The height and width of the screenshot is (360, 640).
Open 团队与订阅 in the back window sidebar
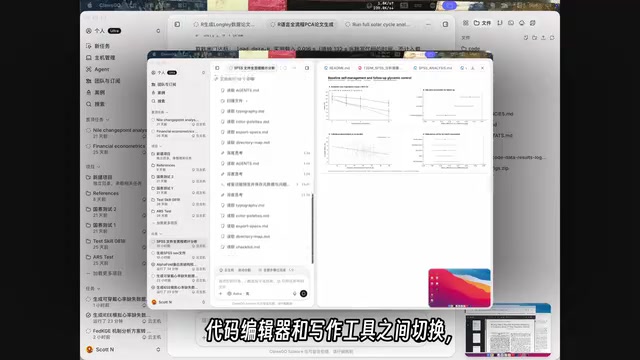pyautogui.click(x=103, y=81)
